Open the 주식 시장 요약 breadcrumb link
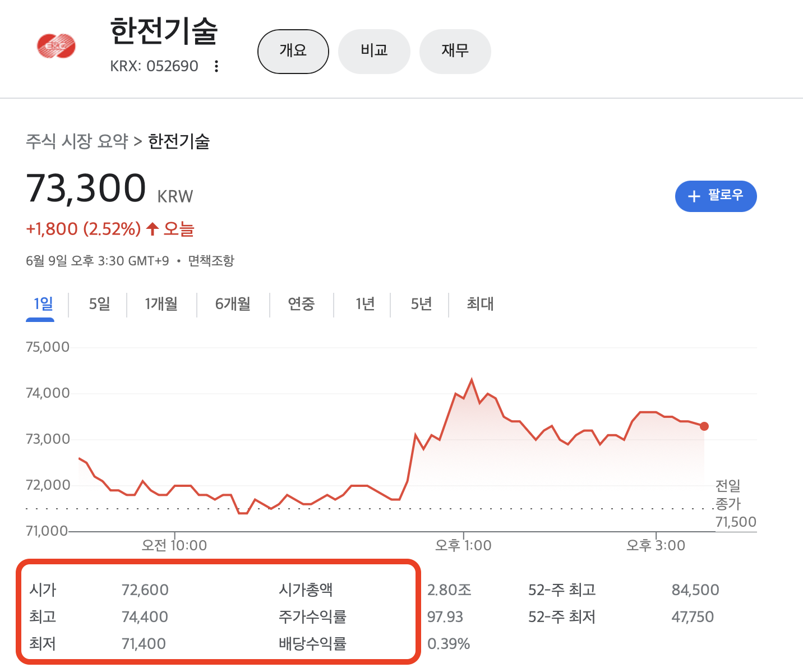Image resolution: width=803 pixels, height=672 pixels. point(77,141)
